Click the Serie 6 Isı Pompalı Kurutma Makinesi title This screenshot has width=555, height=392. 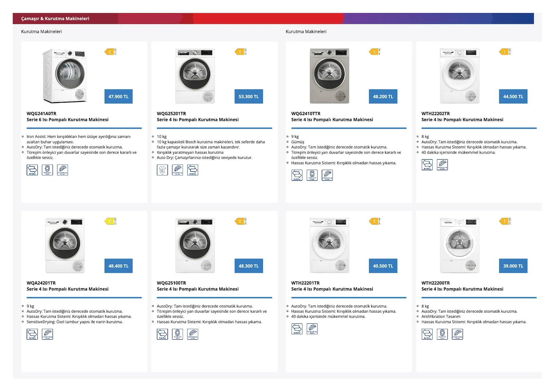coord(68,120)
